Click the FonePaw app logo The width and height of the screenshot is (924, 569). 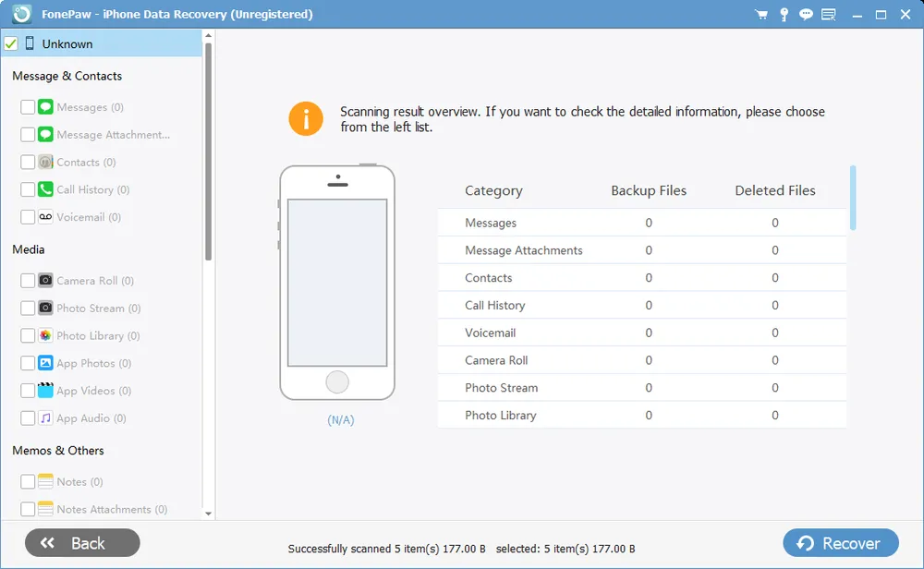22,14
